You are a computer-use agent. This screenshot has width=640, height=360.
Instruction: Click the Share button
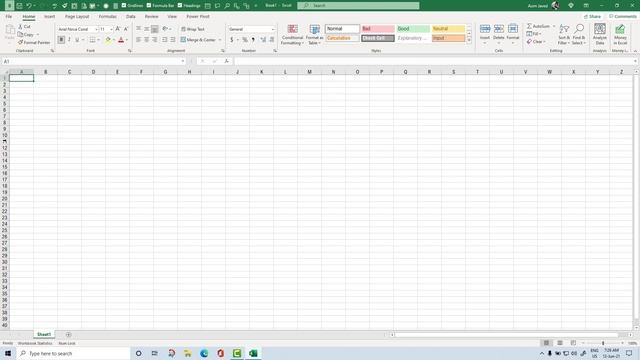click(592, 16)
